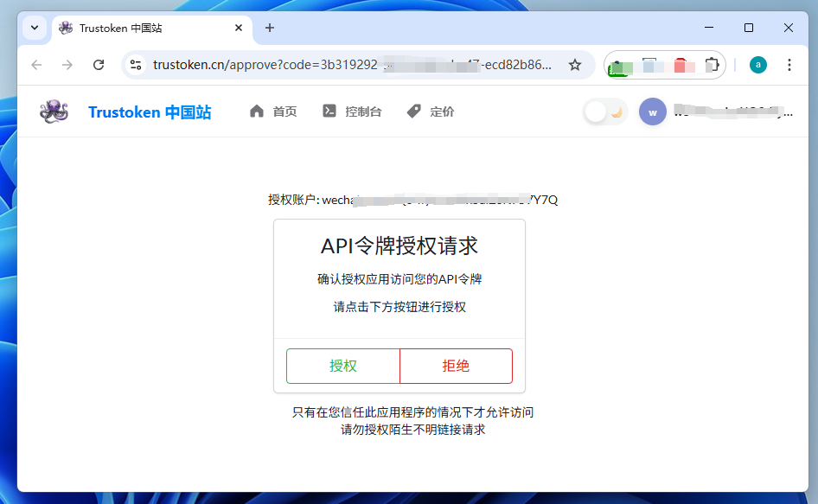This screenshot has width=818, height=504.
Task: Open the 定价 pricing nav link
Action: [x=431, y=112]
